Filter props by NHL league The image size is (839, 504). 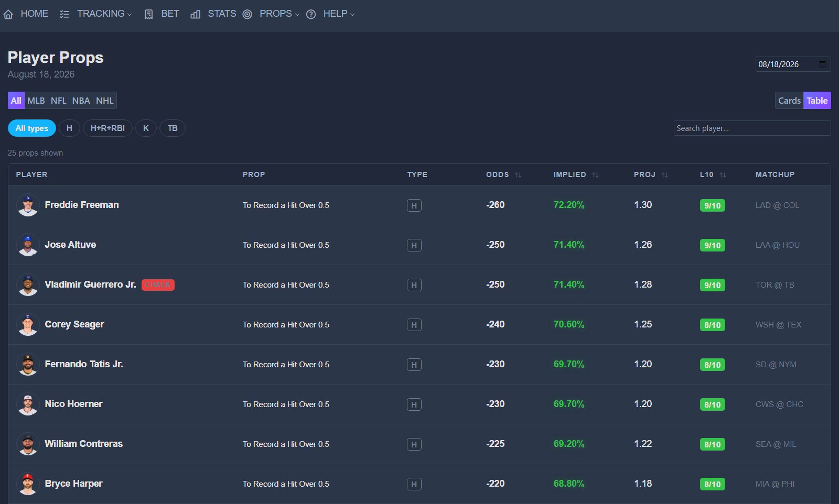(x=105, y=101)
